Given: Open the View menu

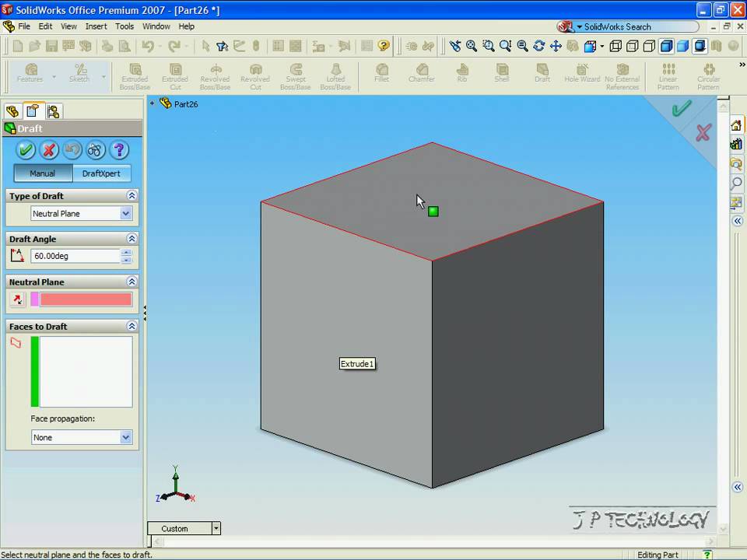Looking at the screenshot, I should 68,26.
